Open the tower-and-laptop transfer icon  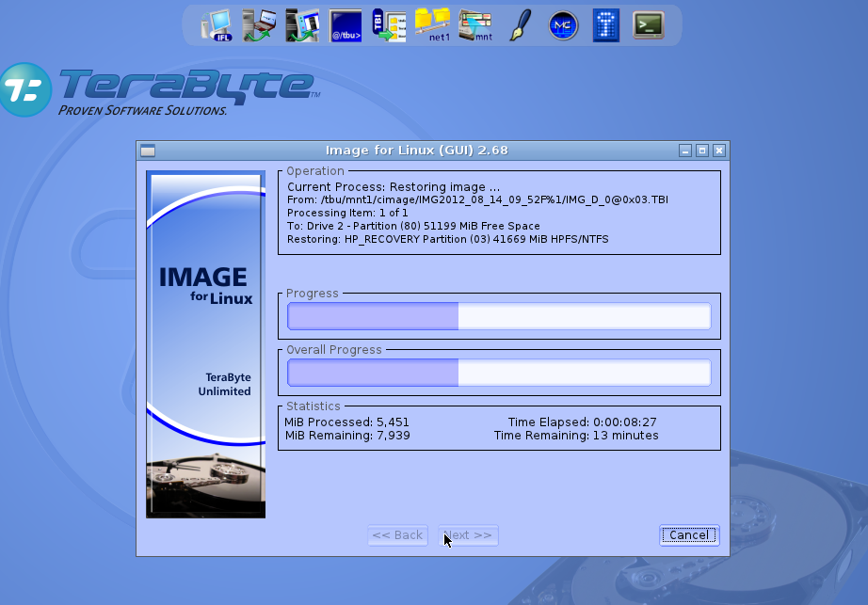tap(259, 25)
